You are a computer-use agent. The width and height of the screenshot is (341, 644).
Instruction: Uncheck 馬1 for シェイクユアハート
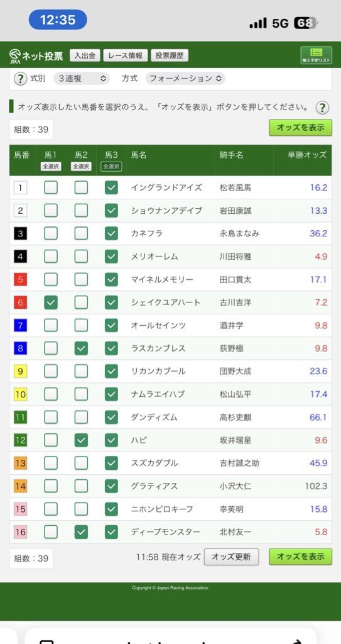pos(51,303)
